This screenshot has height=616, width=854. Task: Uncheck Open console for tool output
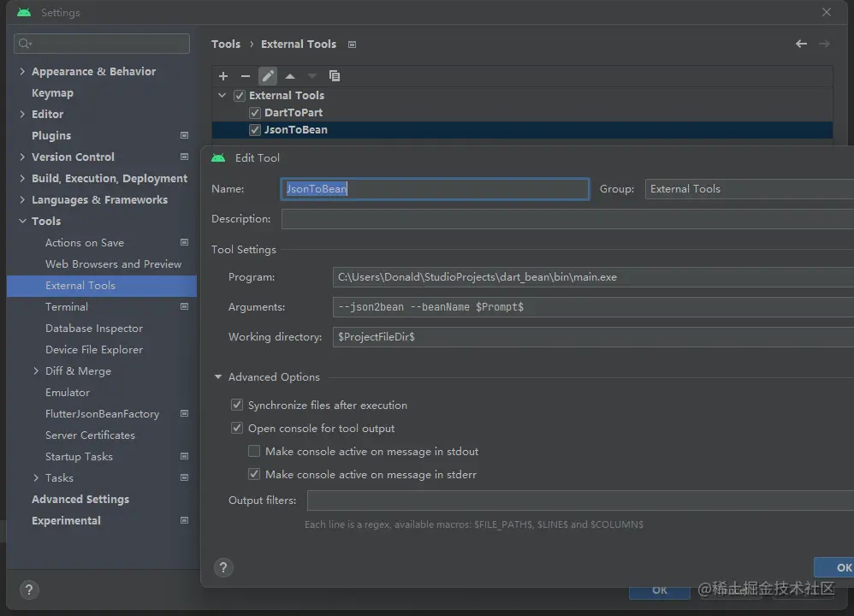[x=237, y=428]
